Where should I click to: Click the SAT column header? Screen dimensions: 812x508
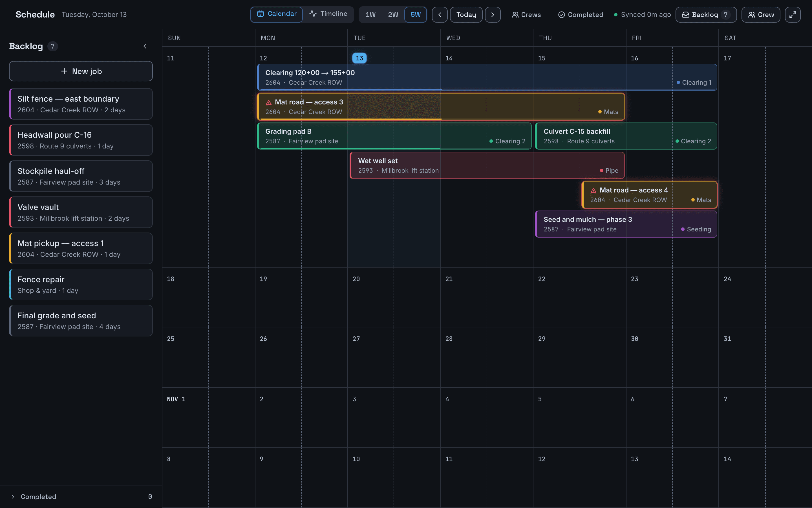tap(730, 38)
